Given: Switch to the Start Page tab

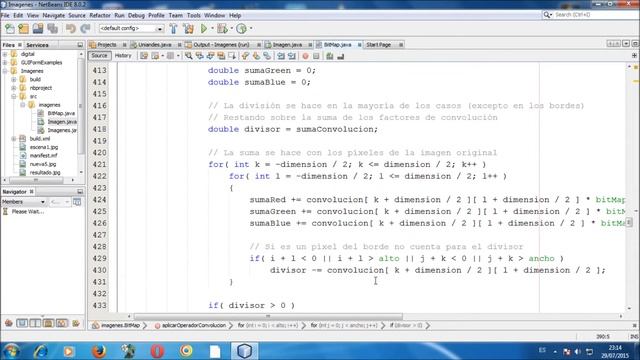Looking at the screenshot, I should click(x=379, y=44).
